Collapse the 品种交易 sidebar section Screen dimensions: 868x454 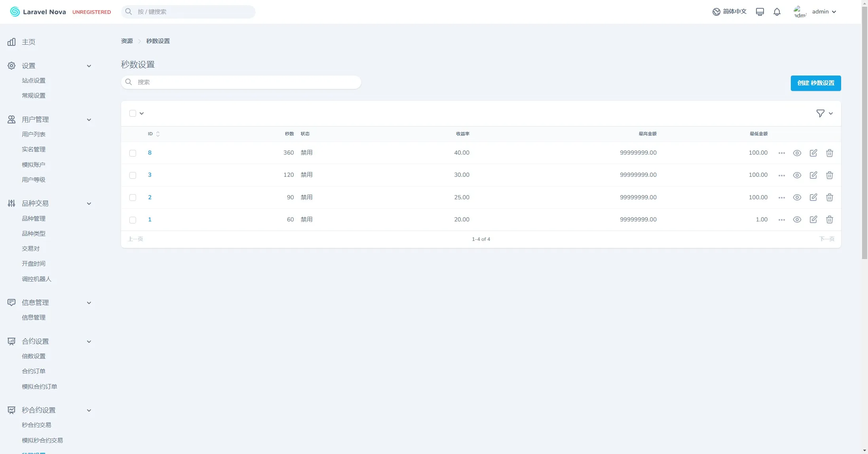(x=89, y=203)
